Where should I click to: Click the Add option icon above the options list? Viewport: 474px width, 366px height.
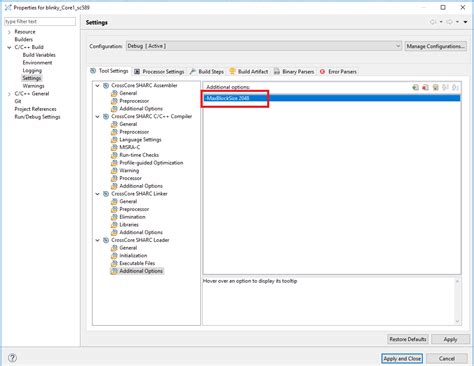pos(415,87)
